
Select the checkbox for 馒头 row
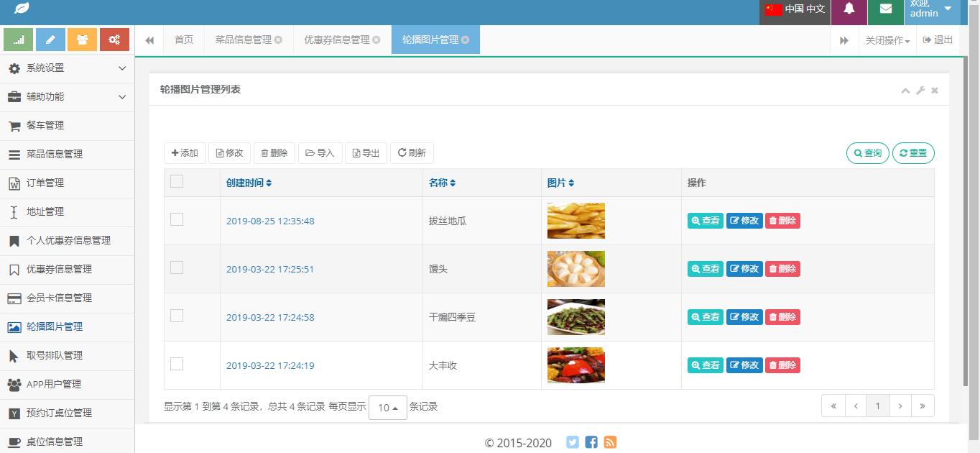coord(177,267)
